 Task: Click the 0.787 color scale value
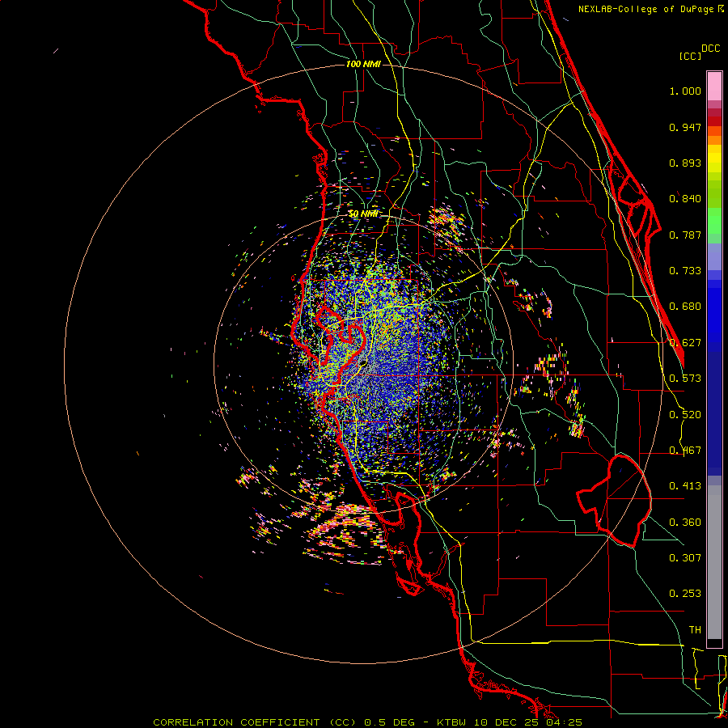[685, 235]
